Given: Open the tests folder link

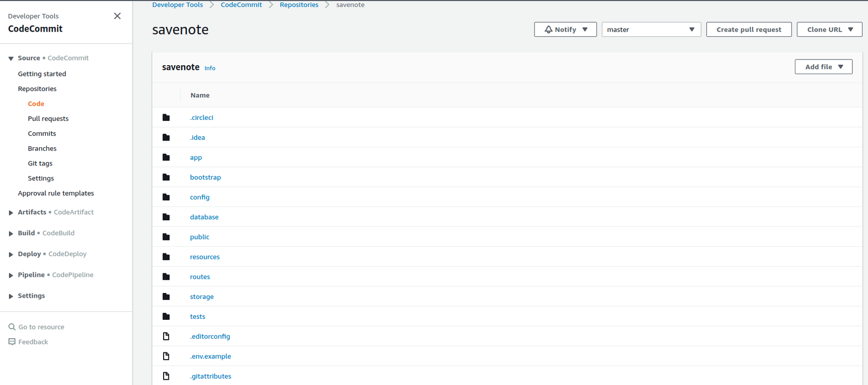Looking at the screenshot, I should pyautogui.click(x=197, y=317).
